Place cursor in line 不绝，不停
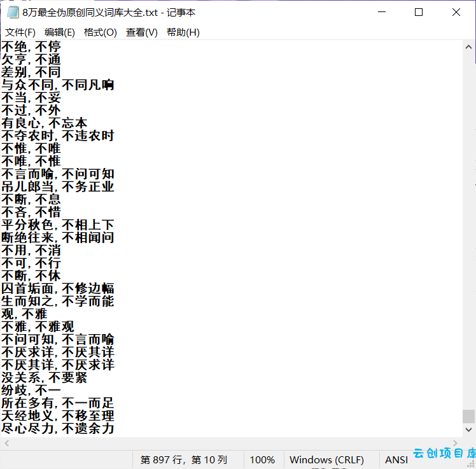 pyautogui.click(x=31, y=46)
